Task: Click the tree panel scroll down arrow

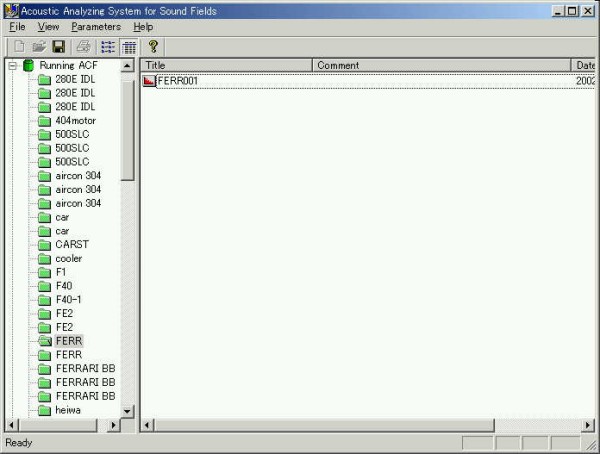Action: 127,412
